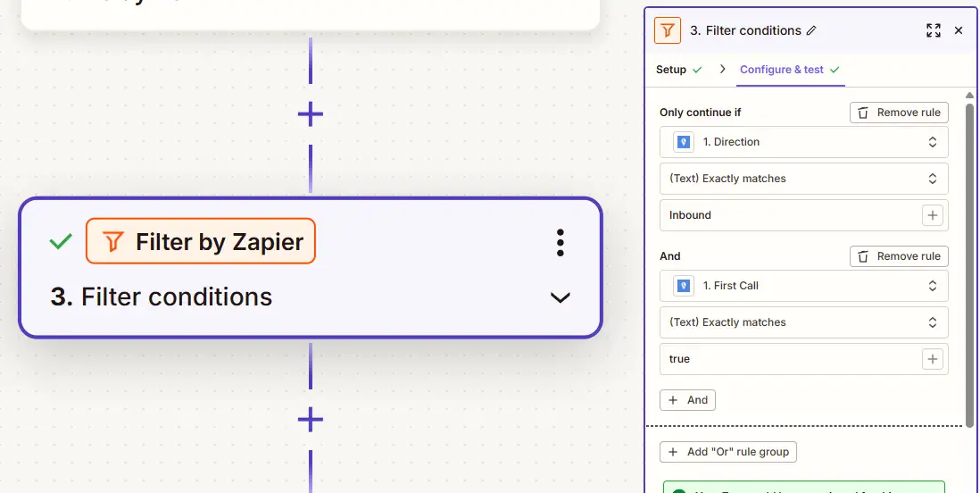980x493 pixels.
Task: Switch to the Configure & test tab
Action: click(x=789, y=70)
